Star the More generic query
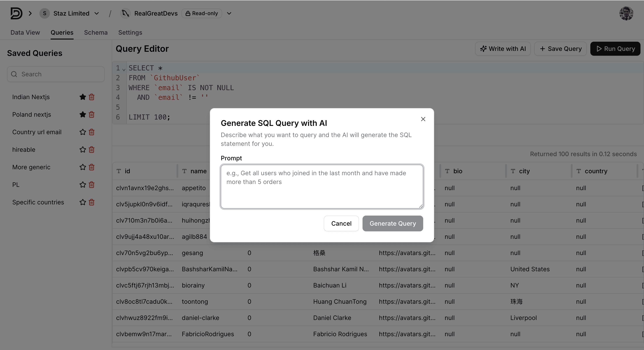 click(83, 167)
